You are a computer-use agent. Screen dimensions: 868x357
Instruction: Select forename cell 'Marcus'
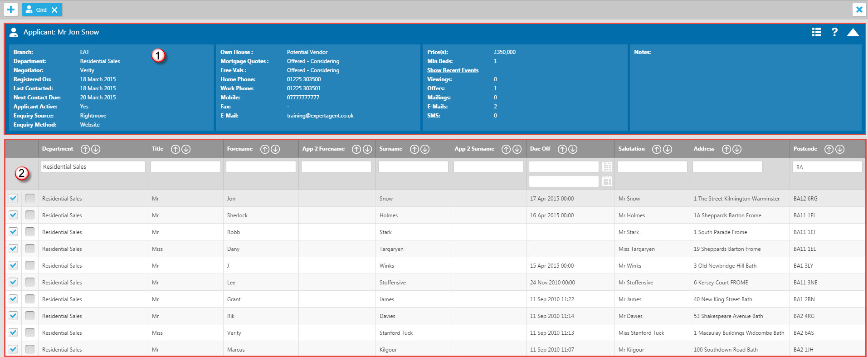click(x=236, y=350)
